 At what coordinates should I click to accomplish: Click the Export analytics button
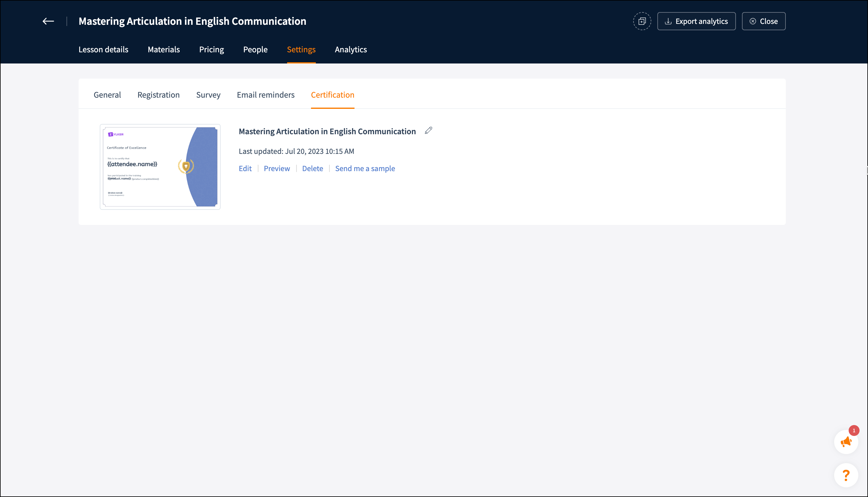[x=696, y=21]
